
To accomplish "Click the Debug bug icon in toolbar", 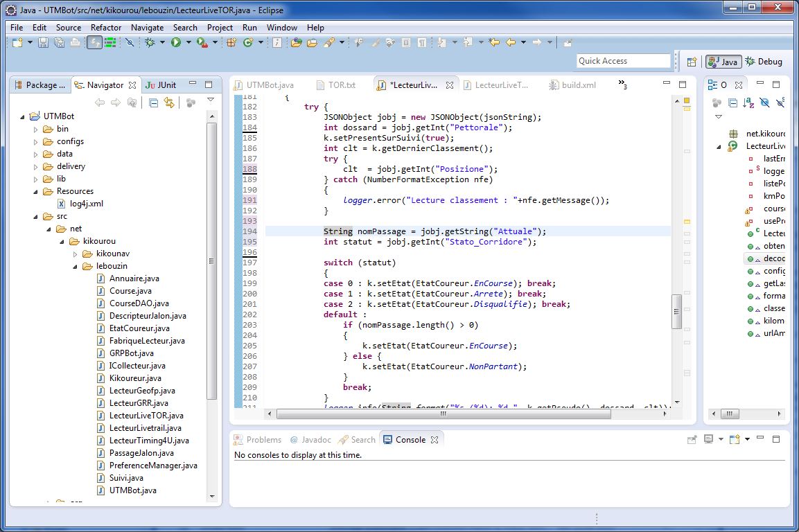I will click(x=150, y=43).
